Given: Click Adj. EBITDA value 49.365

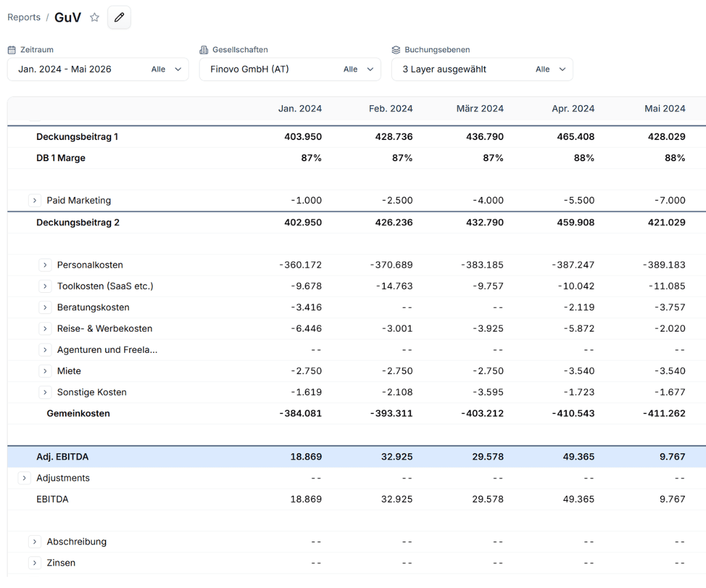Looking at the screenshot, I should 578,457.
